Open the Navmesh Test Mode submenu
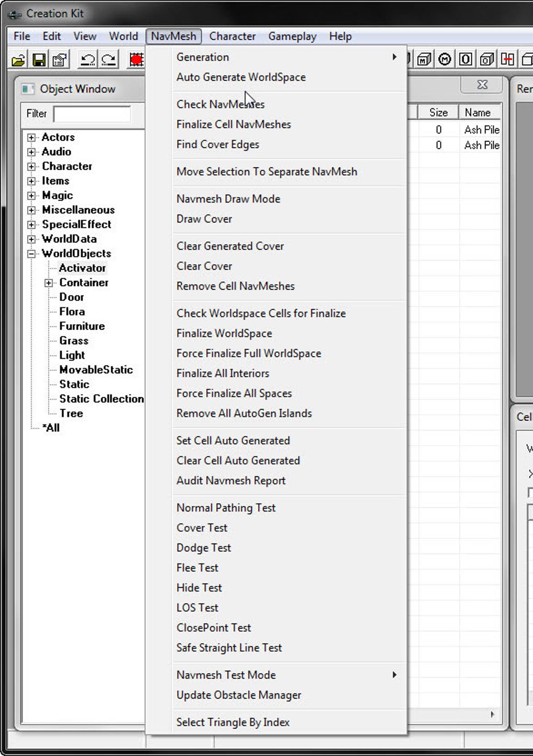The image size is (533, 756). pyautogui.click(x=289, y=675)
